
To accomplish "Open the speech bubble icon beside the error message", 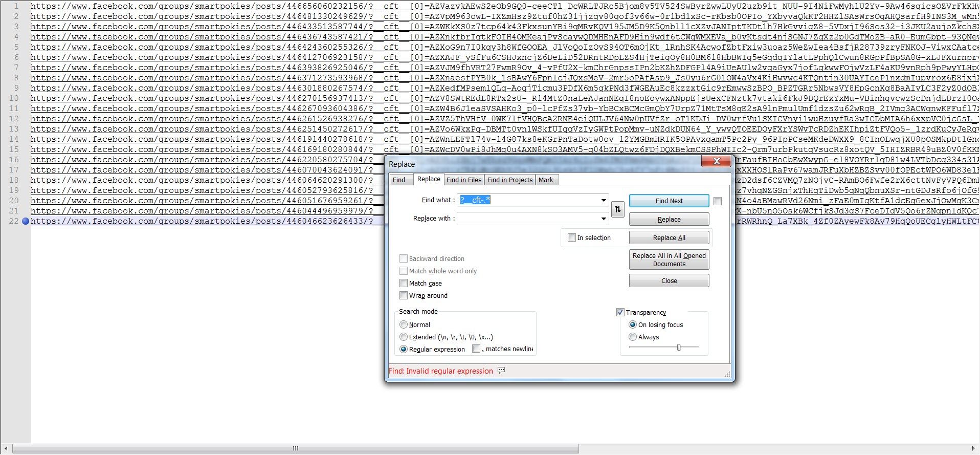I will point(501,371).
